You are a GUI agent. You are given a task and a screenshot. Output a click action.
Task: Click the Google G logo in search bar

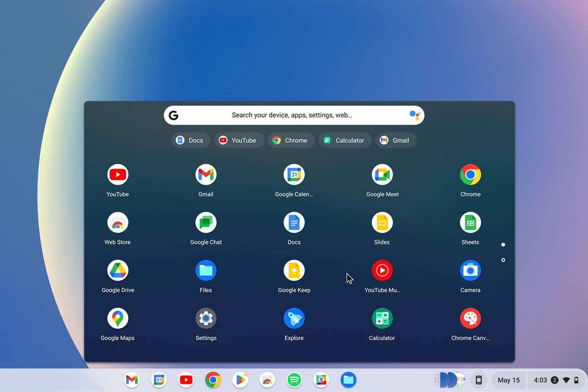click(173, 115)
